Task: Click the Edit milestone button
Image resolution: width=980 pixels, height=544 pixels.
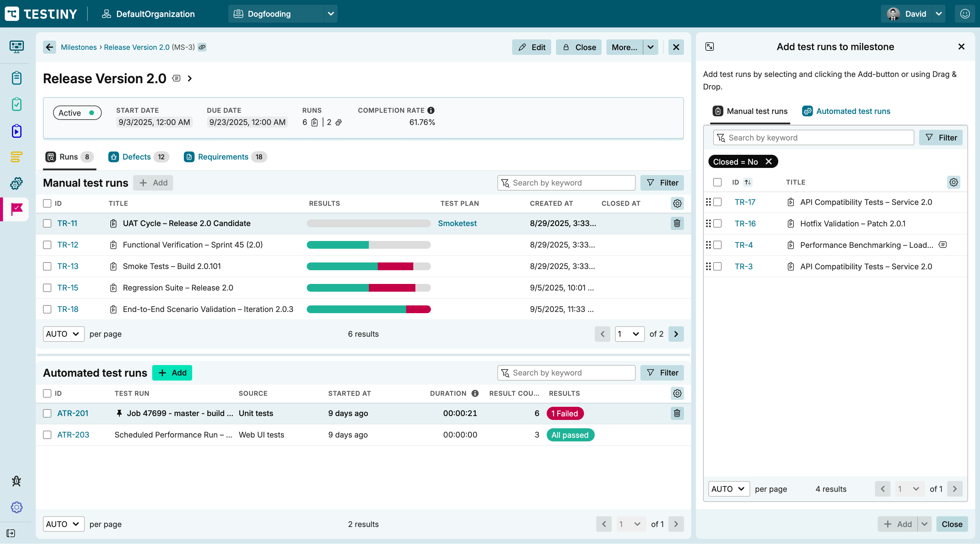Action: point(531,47)
